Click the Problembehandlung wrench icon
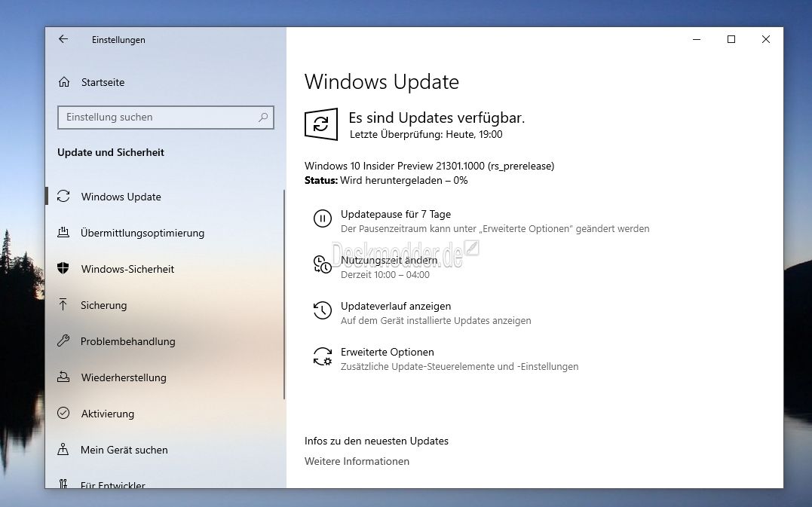812x507 pixels. click(63, 341)
